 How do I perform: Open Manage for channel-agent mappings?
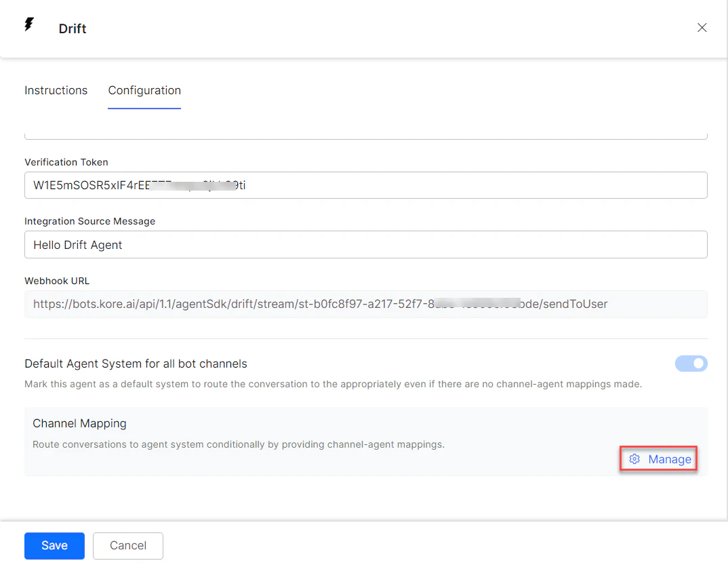pos(669,459)
